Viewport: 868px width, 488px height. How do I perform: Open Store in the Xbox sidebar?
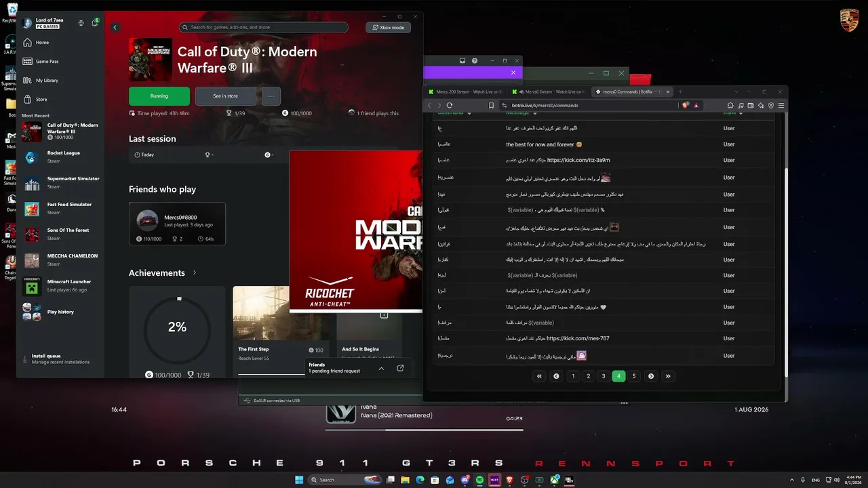pyautogui.click(x=60, y=100)
